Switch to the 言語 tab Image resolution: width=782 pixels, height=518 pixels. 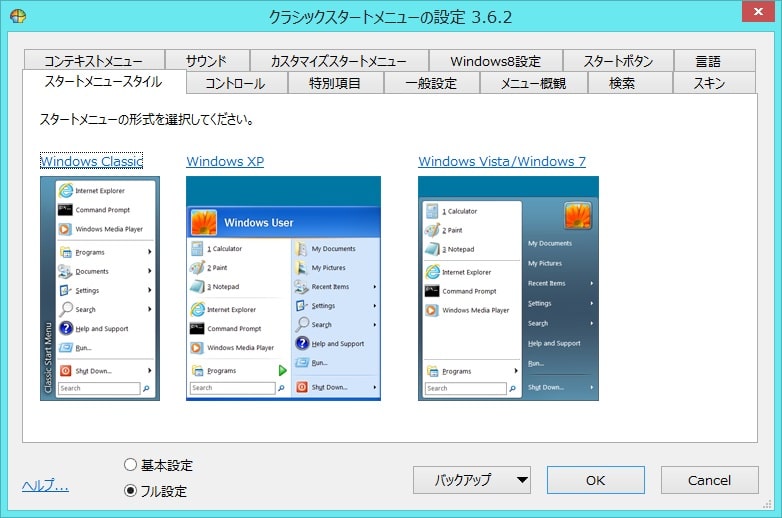[x=714, y=61]
